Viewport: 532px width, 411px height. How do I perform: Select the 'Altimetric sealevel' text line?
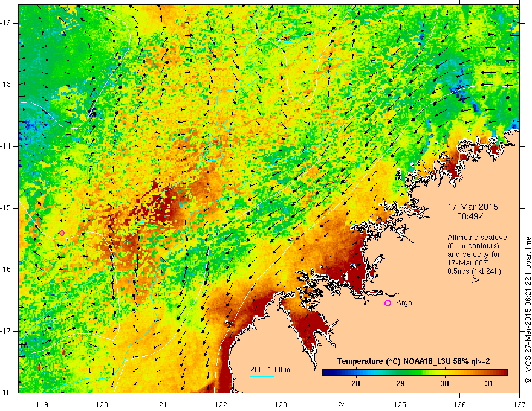[x=478, y=238]
